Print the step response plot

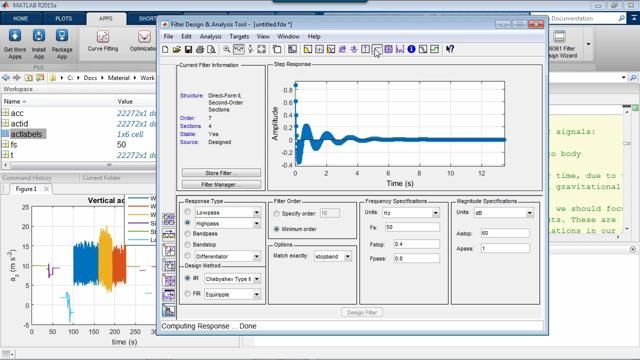pyautogui.click(x=200, y=49)
